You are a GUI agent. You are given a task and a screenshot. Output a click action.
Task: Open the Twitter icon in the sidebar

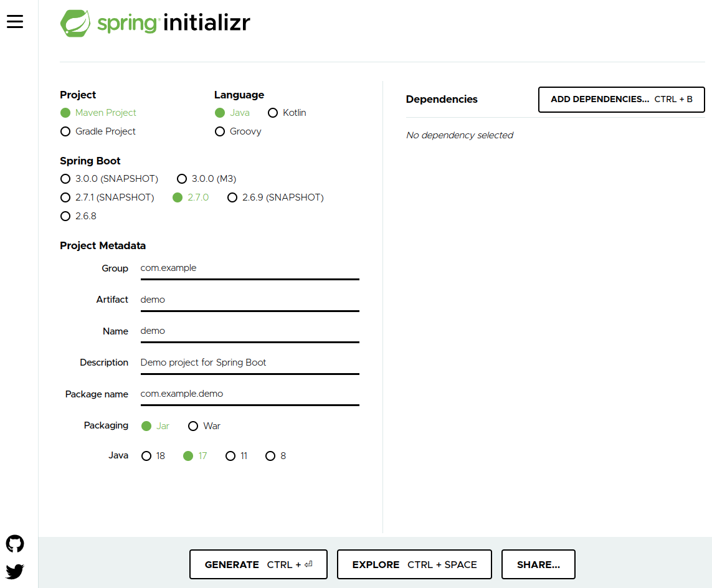point(14,571)
